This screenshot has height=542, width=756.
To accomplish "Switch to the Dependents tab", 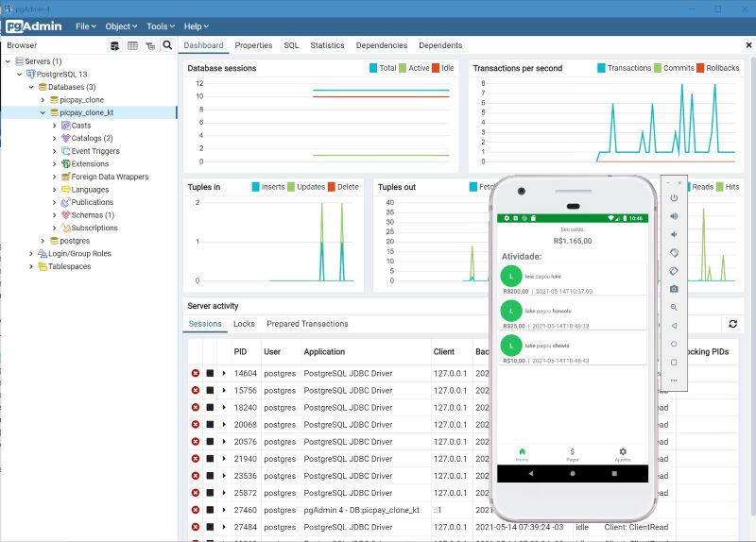I will (x=440, y=45).
